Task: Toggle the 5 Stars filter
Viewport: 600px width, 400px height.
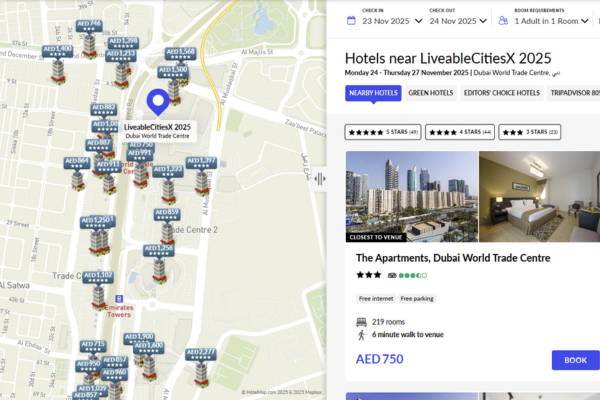Action: [385, 132]
